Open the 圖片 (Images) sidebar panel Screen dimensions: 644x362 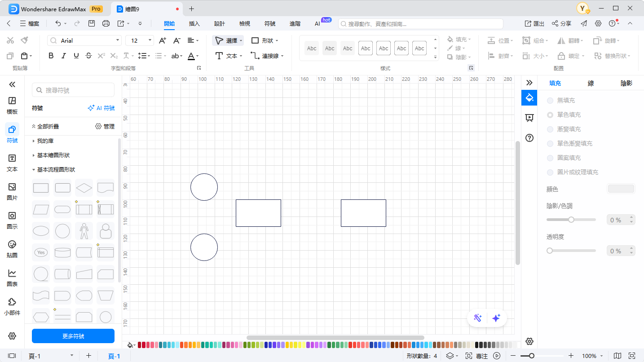pyautogui.click(x=12, y=191)
